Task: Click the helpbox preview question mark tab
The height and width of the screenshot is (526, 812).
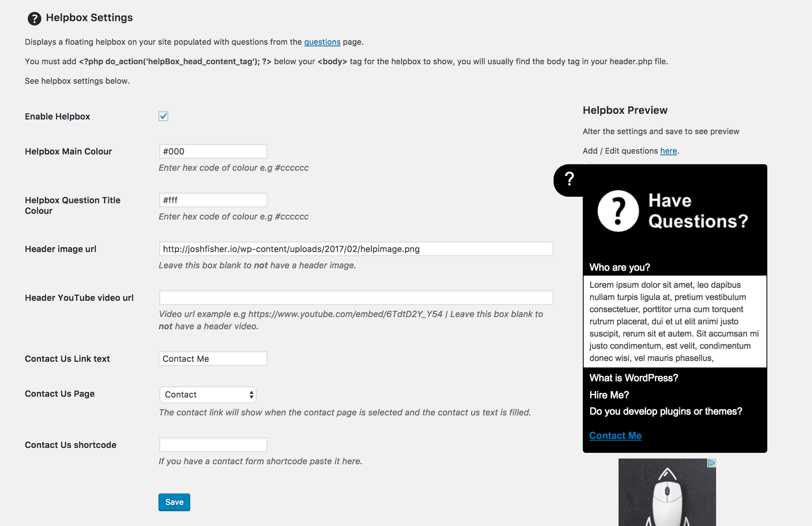Action: pyautogui.click(x=569, y=180)
